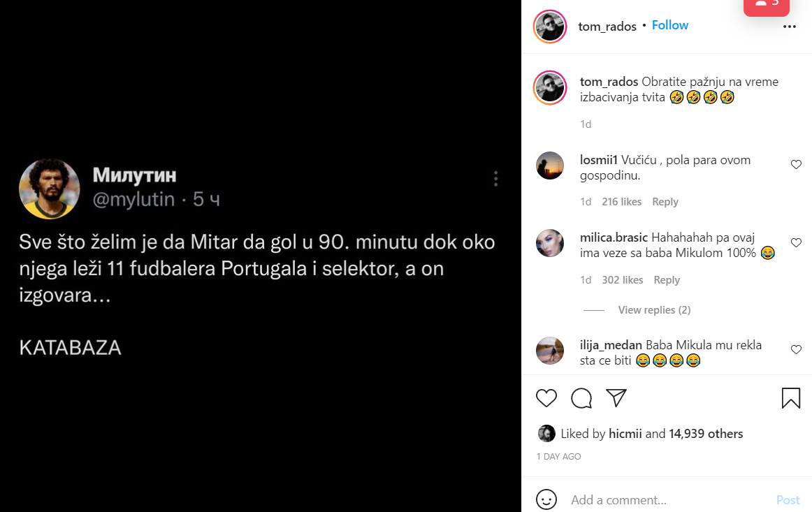The width and height of the screenshot is (812, 512).
Task: Save the post with the bookmark icon
Action: [790, 398]
